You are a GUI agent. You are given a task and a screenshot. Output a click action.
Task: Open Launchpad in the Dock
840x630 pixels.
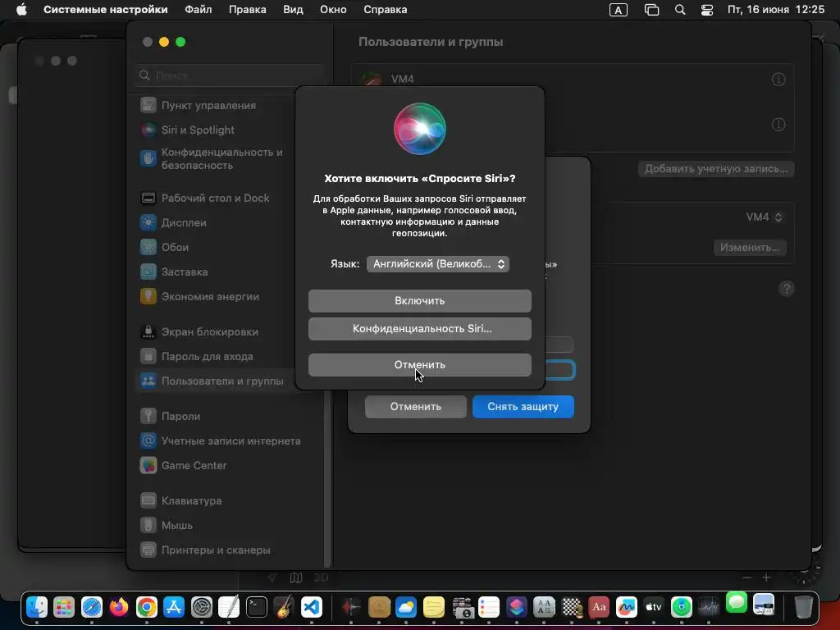[x=64, y=607]
